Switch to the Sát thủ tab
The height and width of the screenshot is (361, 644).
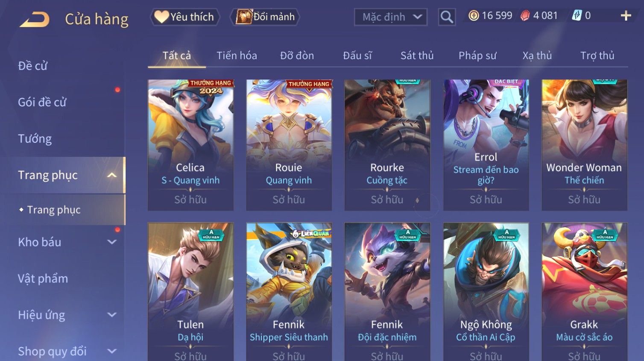click(x=417, y=56)
